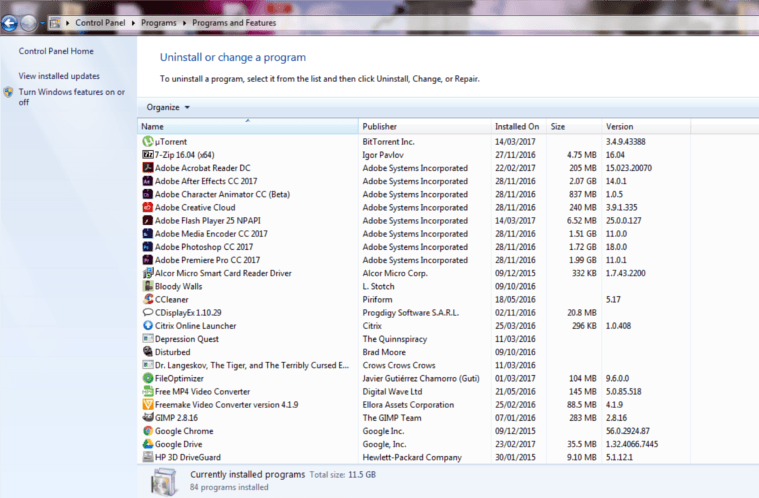This screenshot has height=498, width=759.
Task: Click the µTorrent program icon
Action: (148, 141)
